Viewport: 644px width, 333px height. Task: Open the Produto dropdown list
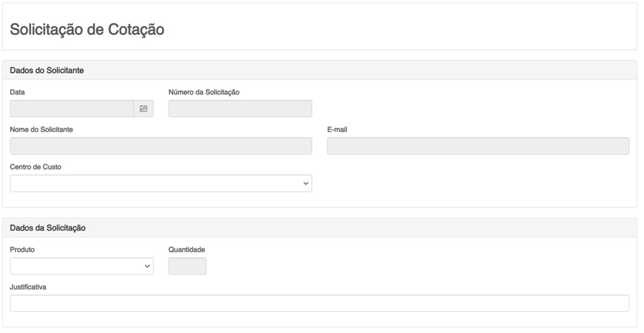coord(82,266)
